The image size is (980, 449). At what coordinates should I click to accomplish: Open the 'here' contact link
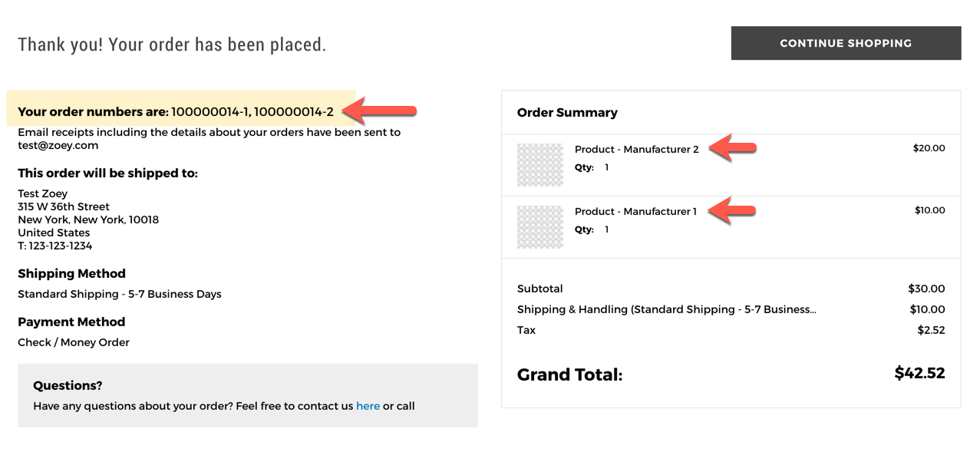pyautogui.click(x=368, y=406)
